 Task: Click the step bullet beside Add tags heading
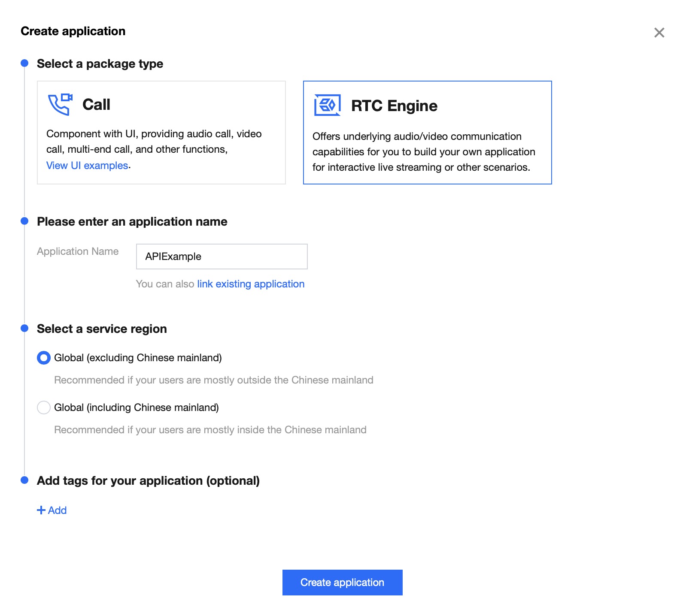pyautogui.click(x=24, y=480)
